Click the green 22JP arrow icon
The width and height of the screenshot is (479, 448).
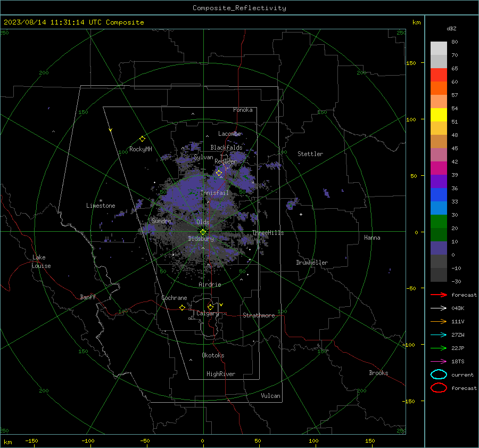[x=439, y=348]
